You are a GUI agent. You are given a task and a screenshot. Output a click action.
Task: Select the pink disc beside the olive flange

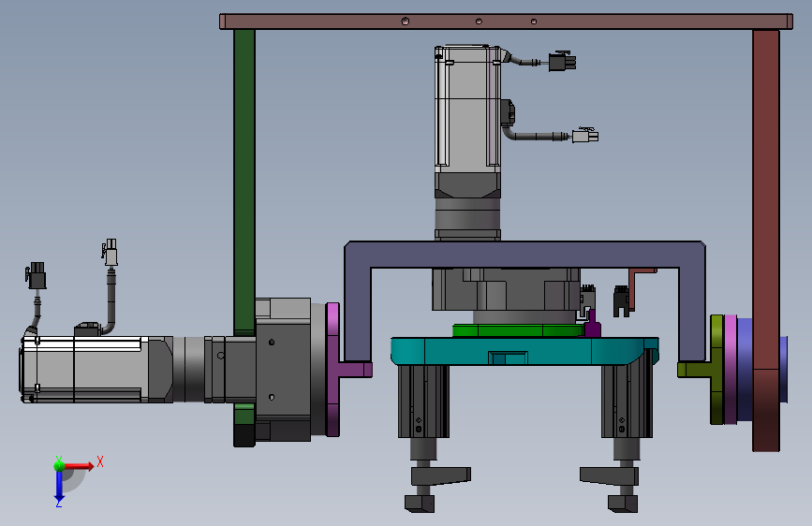click(x=731, y=370)
